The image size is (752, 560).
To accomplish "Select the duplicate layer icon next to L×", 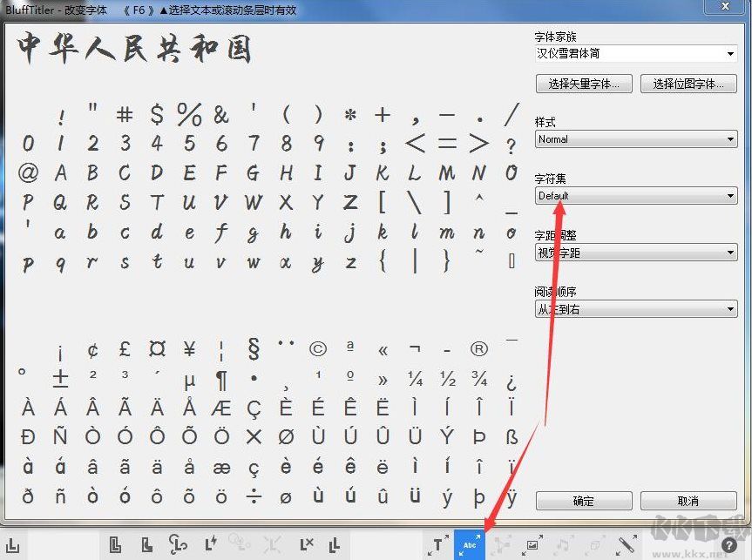I will (x=335, y=543).
